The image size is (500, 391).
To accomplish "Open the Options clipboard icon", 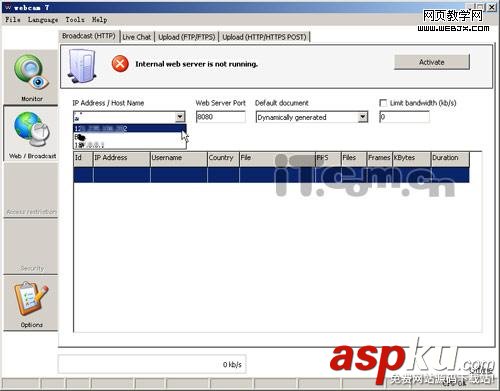I will (x=31, y=303).
